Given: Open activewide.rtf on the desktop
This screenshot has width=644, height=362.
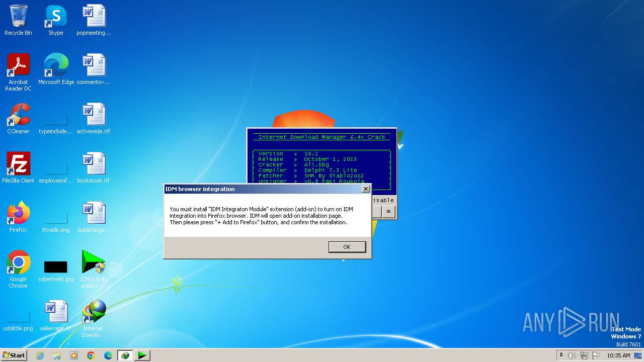Looking at the screenshot, I should (x=94, y=119).
